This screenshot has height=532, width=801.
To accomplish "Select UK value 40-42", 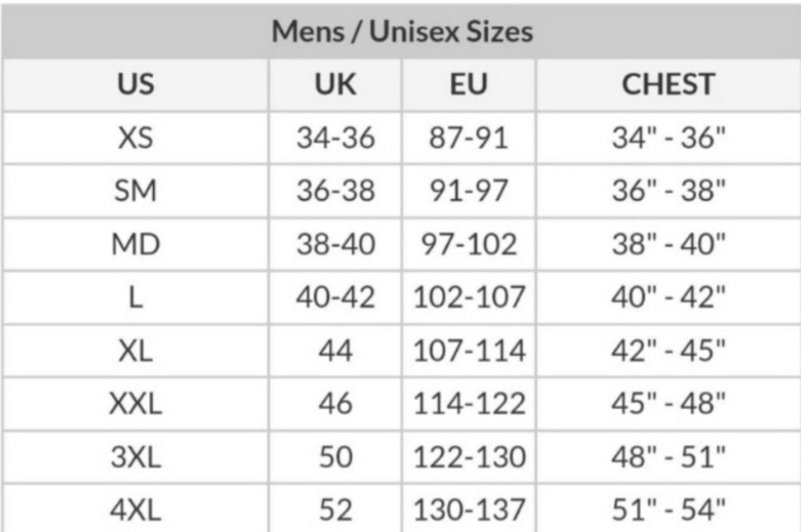I will pos(335,297).
